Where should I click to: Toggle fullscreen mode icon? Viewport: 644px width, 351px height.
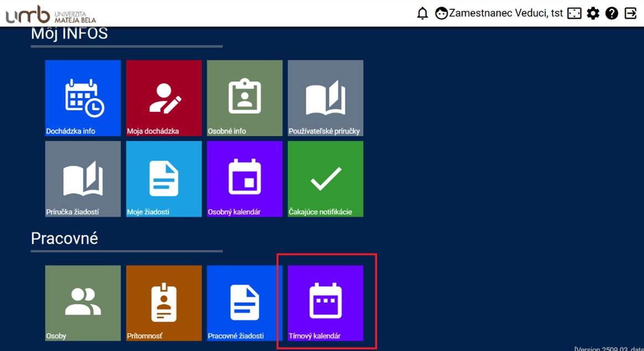(574, 13)
